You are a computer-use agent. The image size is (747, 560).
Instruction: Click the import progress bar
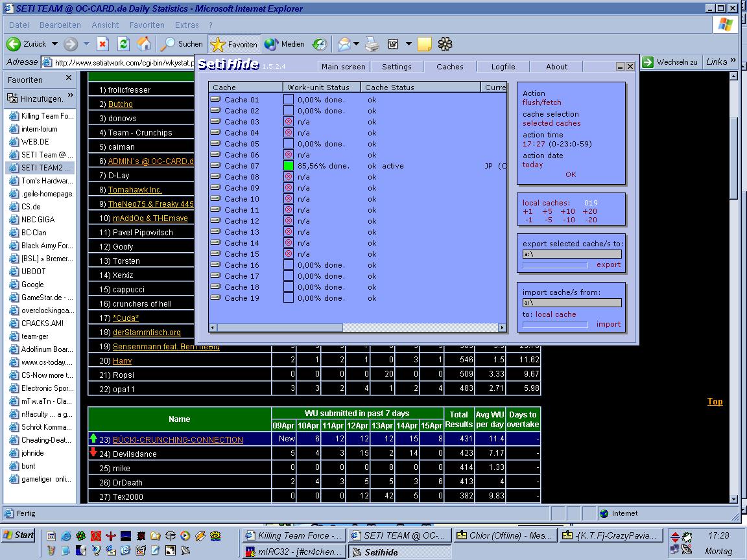tap(555, 324)
